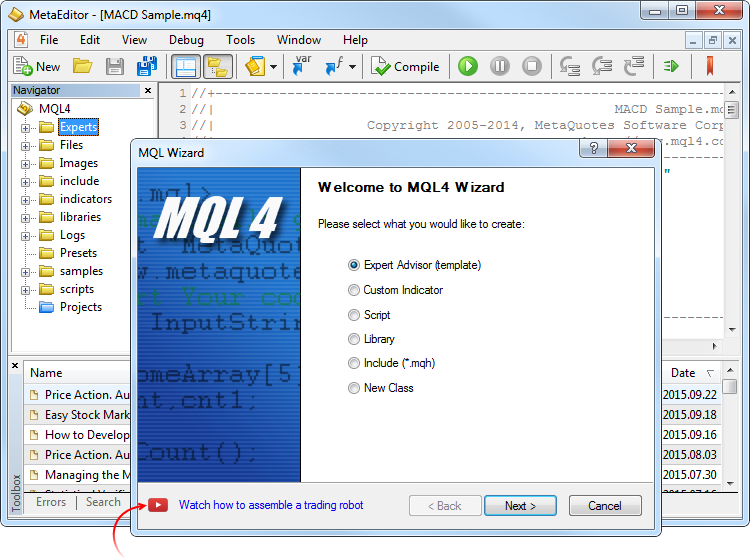750x558 pixels.
Task: Click the red YouTube video icon
Action: click(158, 505)
